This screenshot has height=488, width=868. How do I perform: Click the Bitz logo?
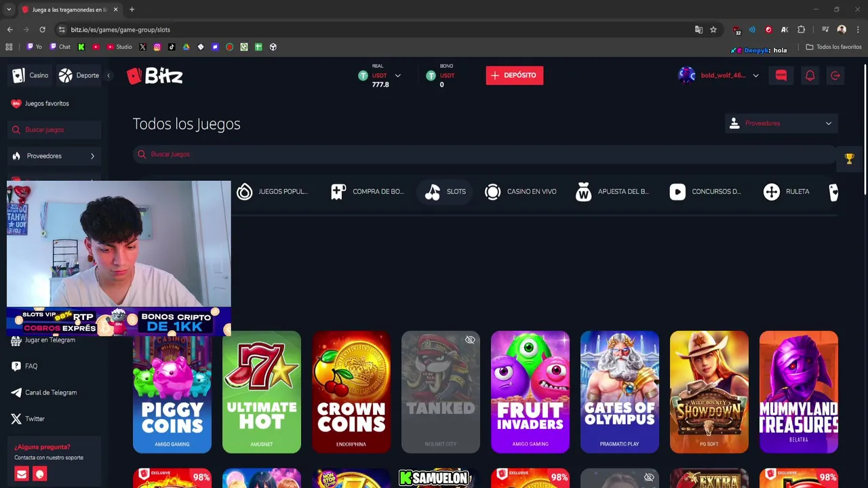(x=155, y=75)
